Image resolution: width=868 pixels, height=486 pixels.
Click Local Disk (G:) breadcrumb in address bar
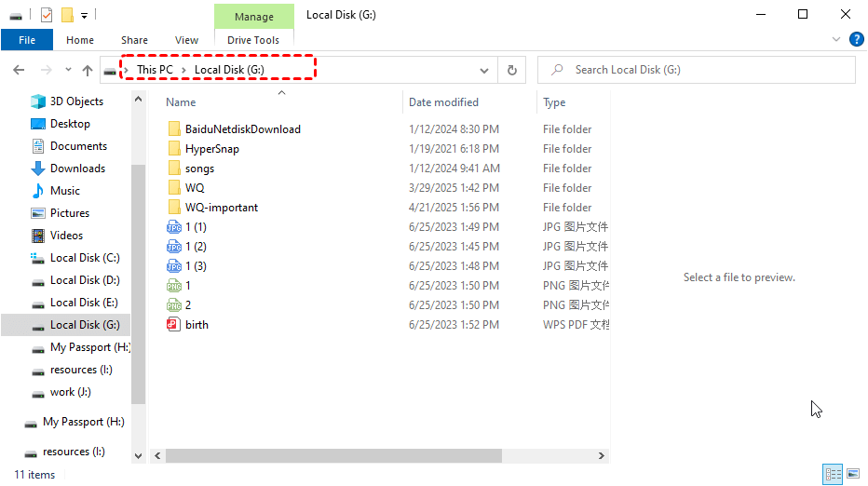(x=229, y=70)
